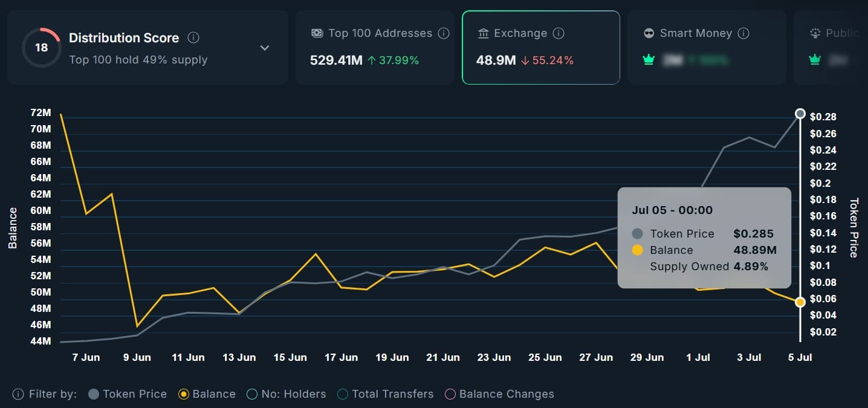Click the info icon next to Smart Money
This screenshot has height=408, width=868.
[x=743, y=33]
